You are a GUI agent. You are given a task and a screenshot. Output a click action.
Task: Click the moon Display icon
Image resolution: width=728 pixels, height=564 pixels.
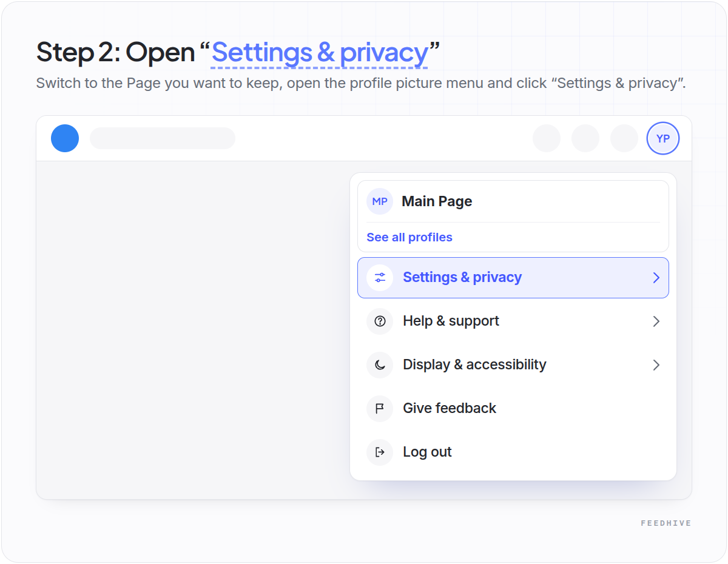pos(380,364)
